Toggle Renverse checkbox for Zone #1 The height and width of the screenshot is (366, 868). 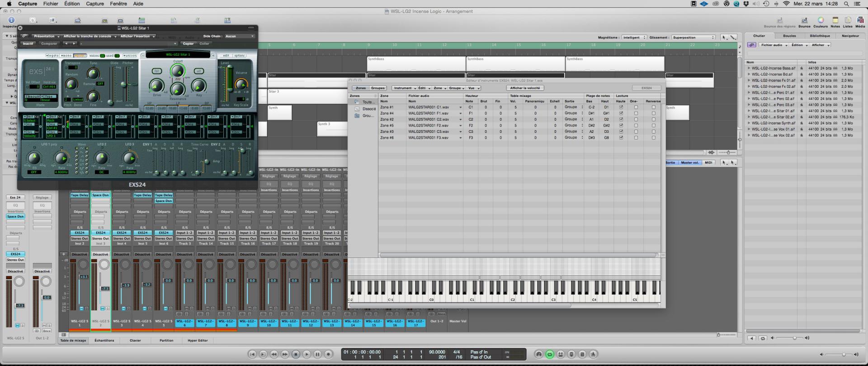(x=653, y=107)
